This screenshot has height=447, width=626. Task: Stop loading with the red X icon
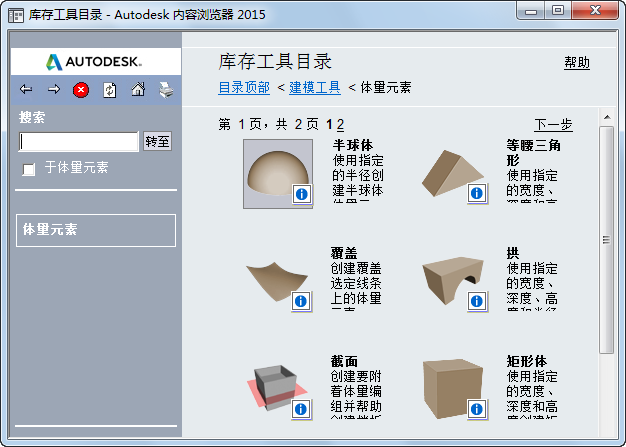pos(81,90)
